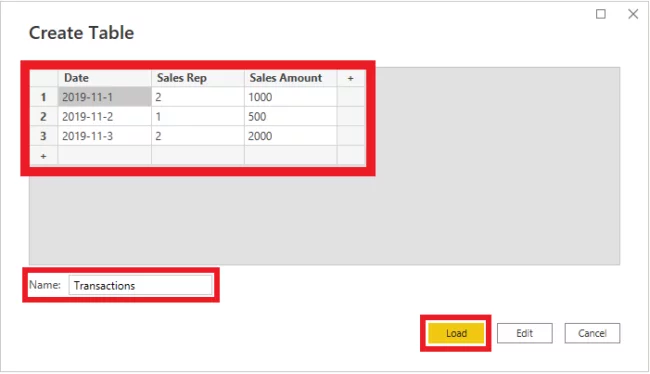Screen dimensions: 650x374
Task: Close the Create Table dialog
Action: click(633, 14)
